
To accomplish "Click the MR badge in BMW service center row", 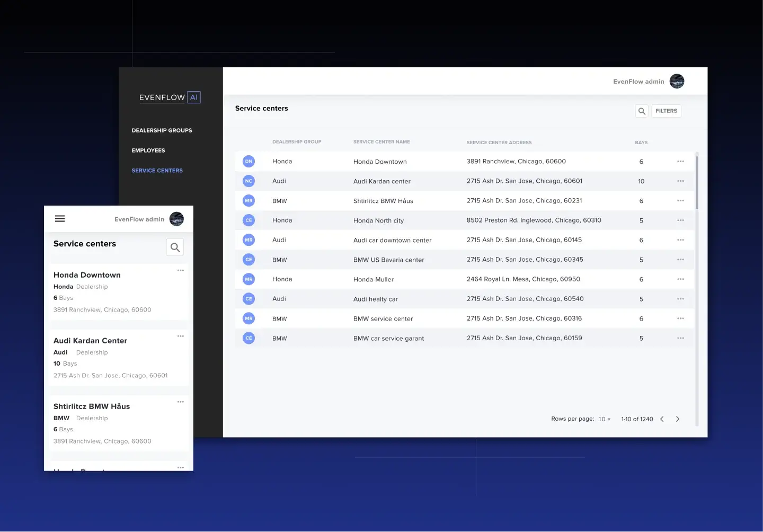I will point(249,318).
